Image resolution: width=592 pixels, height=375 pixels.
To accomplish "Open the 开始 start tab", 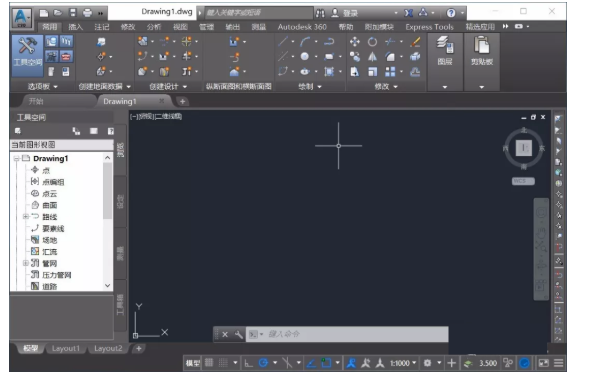I will coord(36,101).
